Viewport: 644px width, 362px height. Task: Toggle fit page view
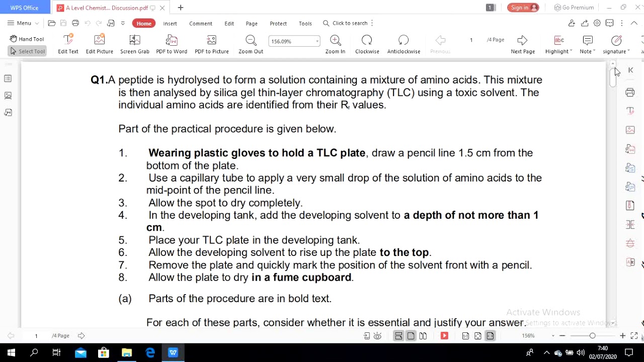point(478,336)
